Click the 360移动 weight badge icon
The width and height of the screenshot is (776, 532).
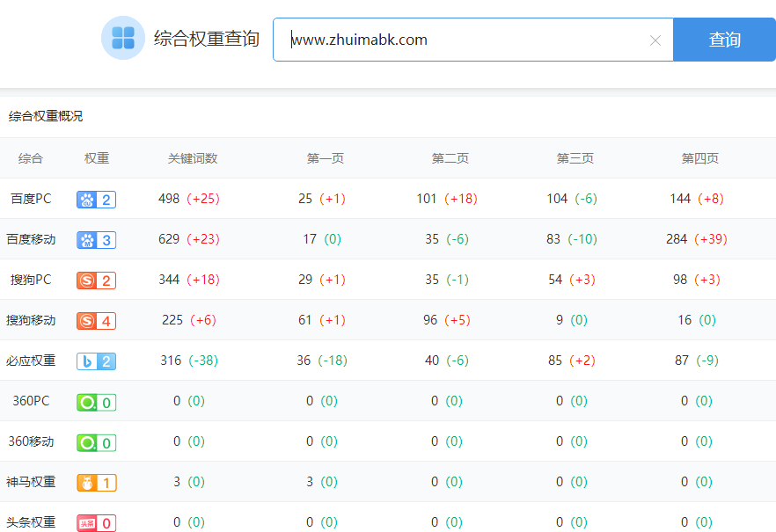point(97,442)
